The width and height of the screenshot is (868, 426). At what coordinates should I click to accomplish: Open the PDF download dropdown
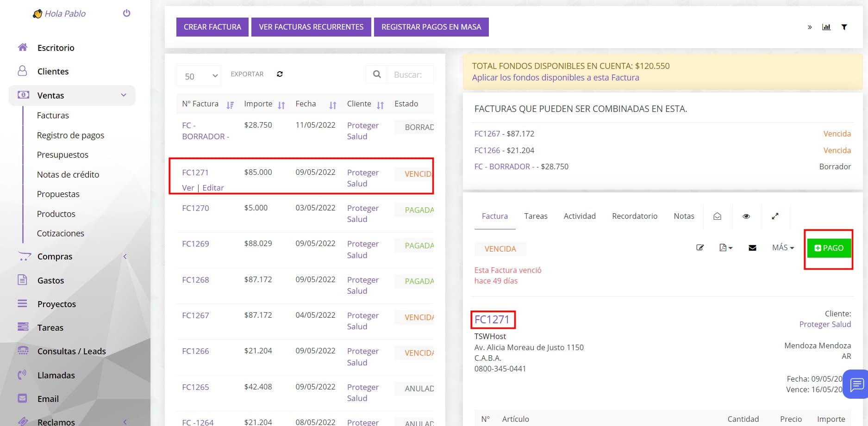[726, 248]
